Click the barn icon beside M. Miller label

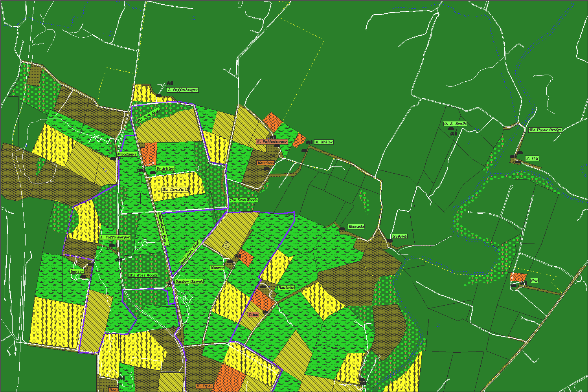pyautogui.click(x=309, y=142)
